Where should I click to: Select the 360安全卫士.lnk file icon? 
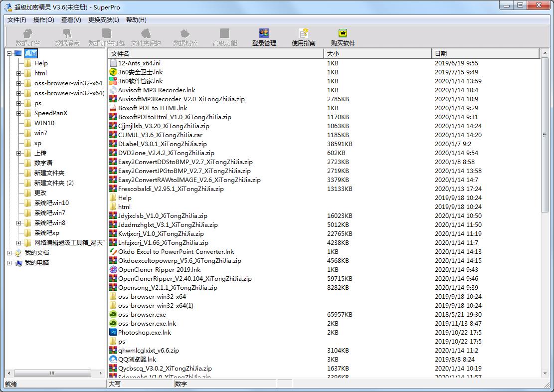tap(113, 72)
